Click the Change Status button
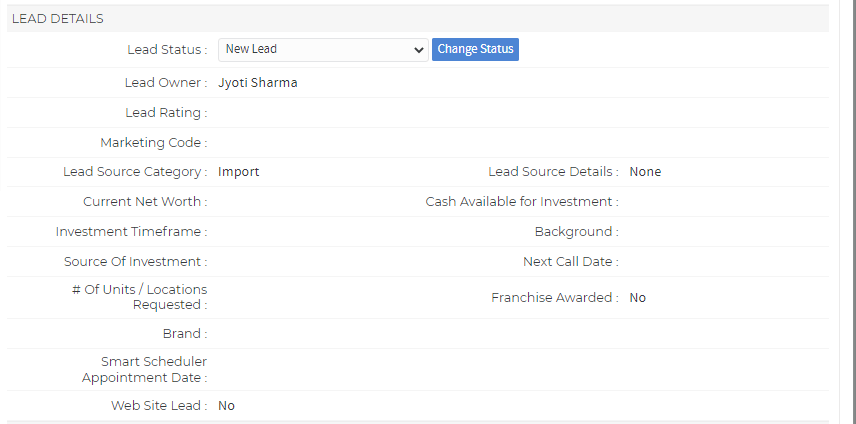The height and width of the screenshot is (424, 856). point(475,49)
